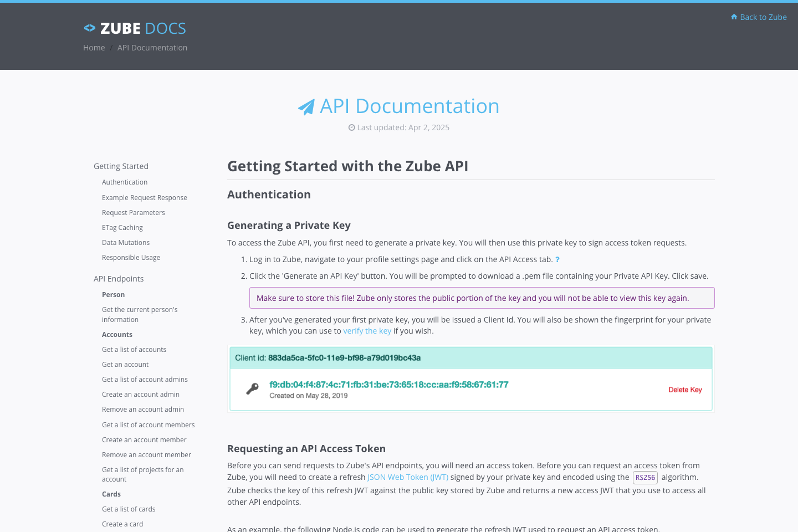Select Create a card in the sidebar
This screenshot has height=532, width=798.
click(x=122, y=524)
